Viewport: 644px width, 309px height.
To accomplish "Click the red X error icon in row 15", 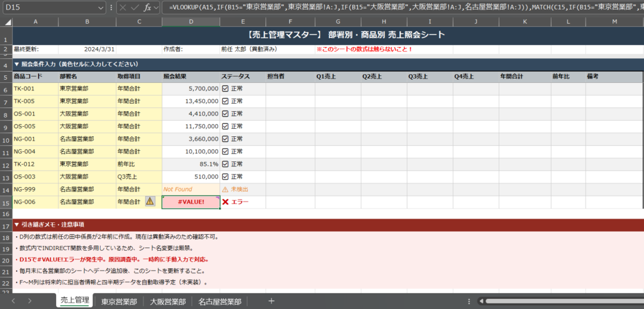I will [x=225, y=202].
